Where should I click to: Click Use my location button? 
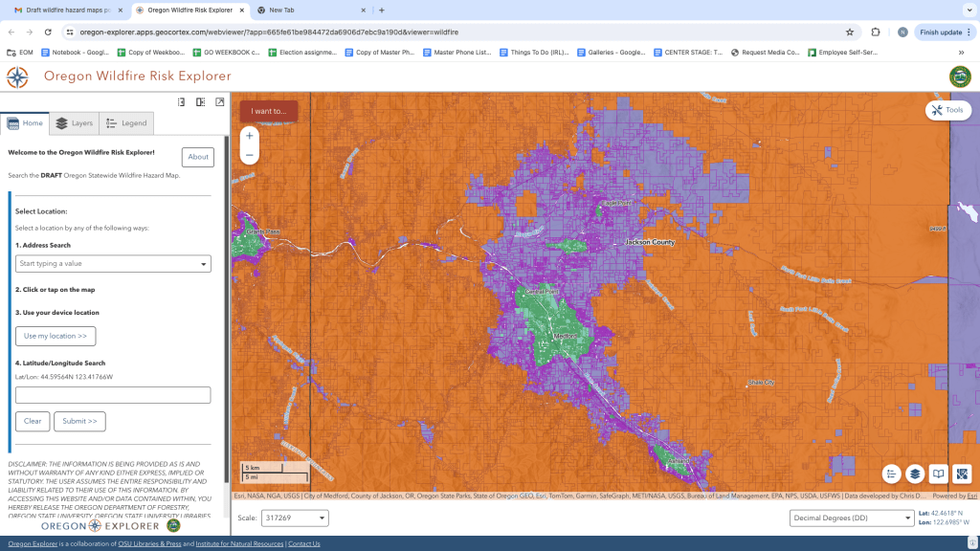click(x=56, y=336)
